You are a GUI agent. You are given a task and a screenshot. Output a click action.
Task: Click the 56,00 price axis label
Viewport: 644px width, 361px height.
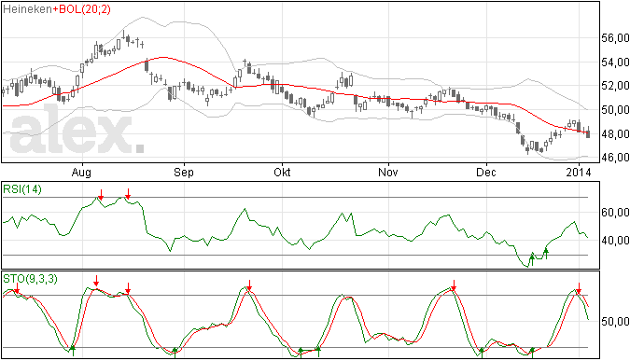(x=615, y=38)
